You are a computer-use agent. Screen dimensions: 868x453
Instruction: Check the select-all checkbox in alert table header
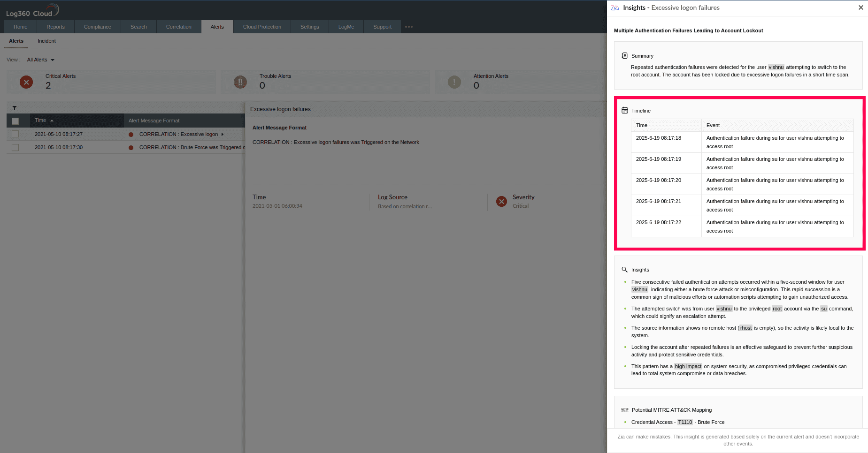tap(15, 120)
